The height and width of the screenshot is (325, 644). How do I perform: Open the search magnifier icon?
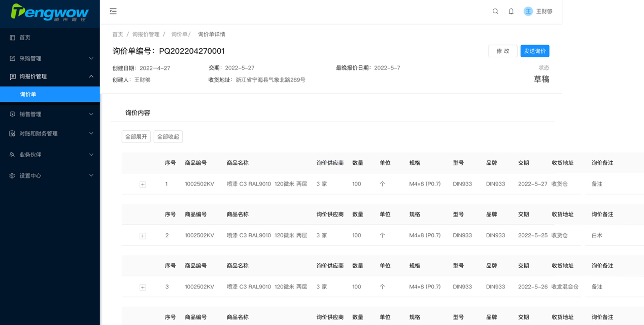495,11
